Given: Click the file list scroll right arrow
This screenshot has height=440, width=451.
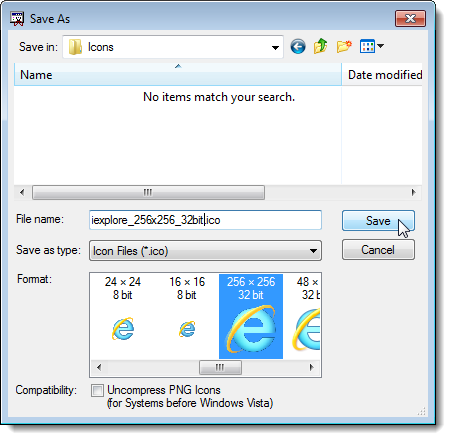Looking at the screenshot, I should (x=414, y=192).
